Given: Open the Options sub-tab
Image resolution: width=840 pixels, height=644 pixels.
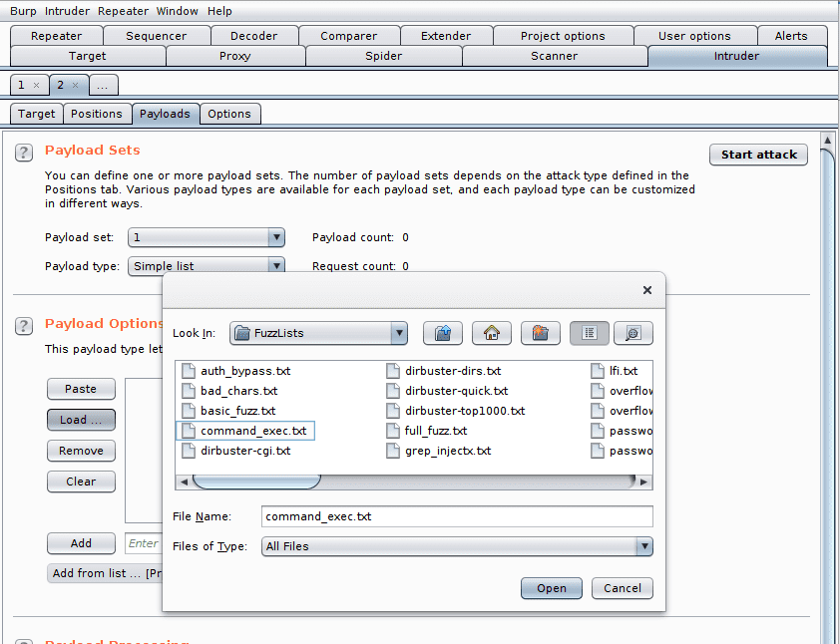Looking at the screenshot, I should pos(229,114).
